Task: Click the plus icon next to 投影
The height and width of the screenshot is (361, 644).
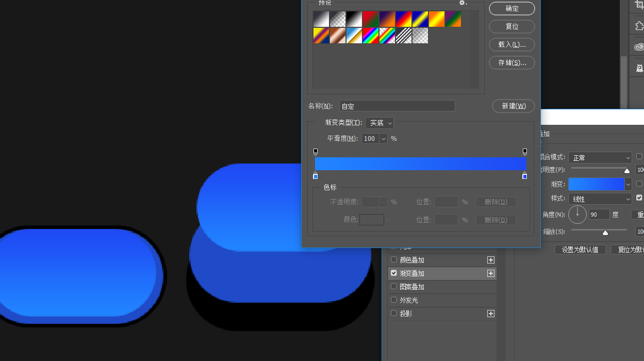Action: click(x=491, y=314)
